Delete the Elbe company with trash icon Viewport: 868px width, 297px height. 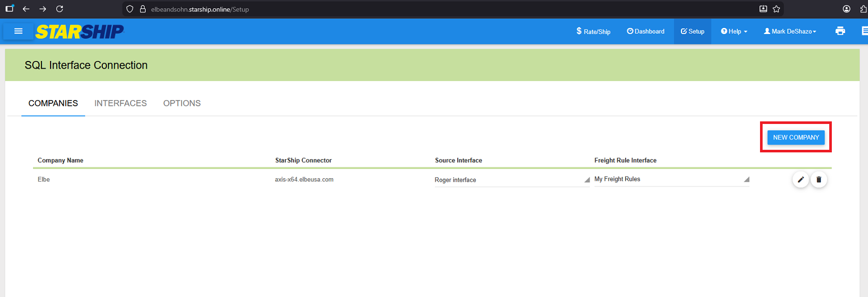[818, 180]
